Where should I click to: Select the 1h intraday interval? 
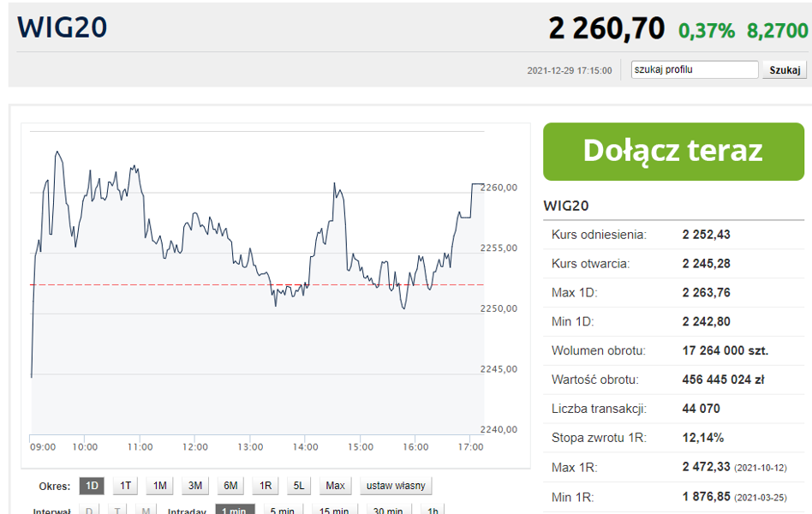[x=433, y=510]
